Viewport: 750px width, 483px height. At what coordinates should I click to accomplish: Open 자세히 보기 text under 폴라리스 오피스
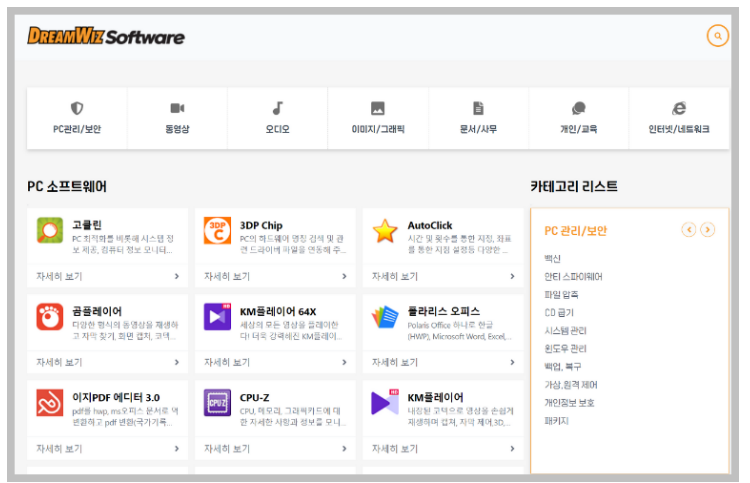point(395,362)
